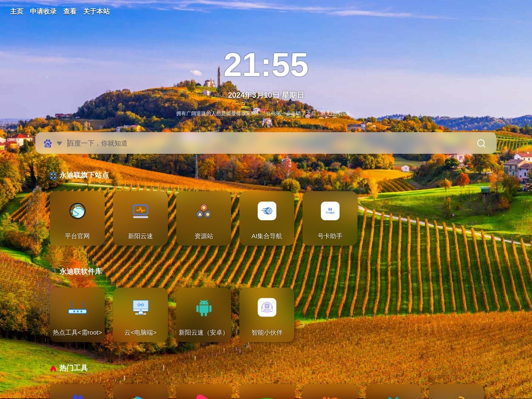Screen dimensions: 532x399
Task: Click the 资源站 shapes icon
Action: coord(204,211)
